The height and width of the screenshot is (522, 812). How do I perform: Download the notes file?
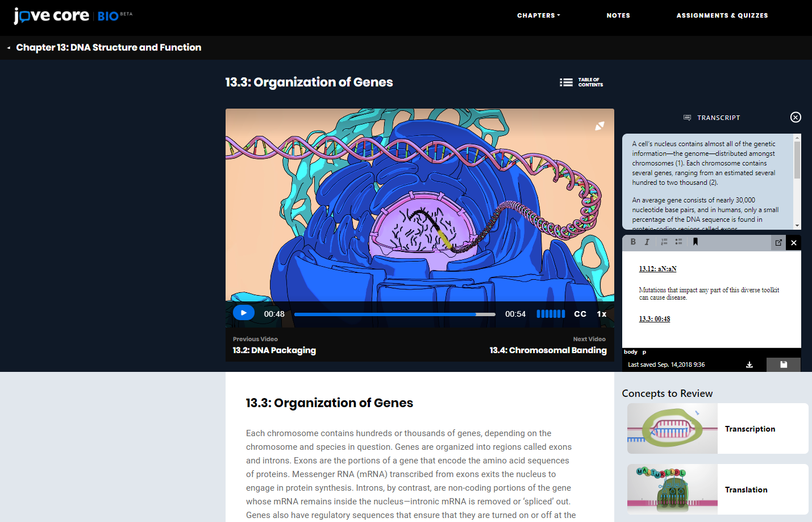[749, 364]
